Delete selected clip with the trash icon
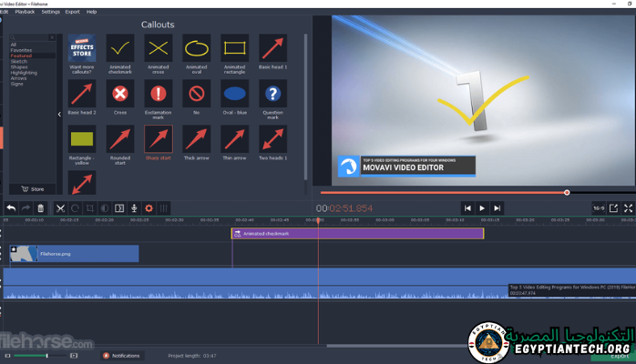The width and height of the screenshot is (636, 364). pyautogui.click(x=40, y=208)
